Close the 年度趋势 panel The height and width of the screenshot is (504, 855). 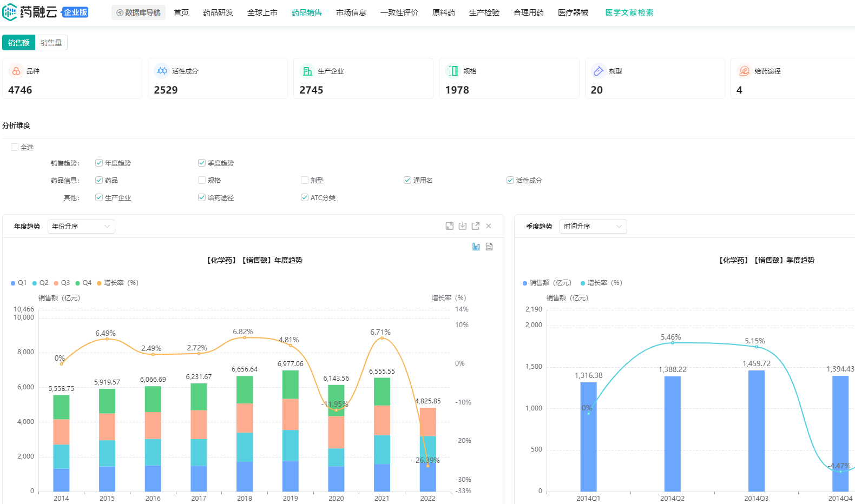tap(488, 226)
